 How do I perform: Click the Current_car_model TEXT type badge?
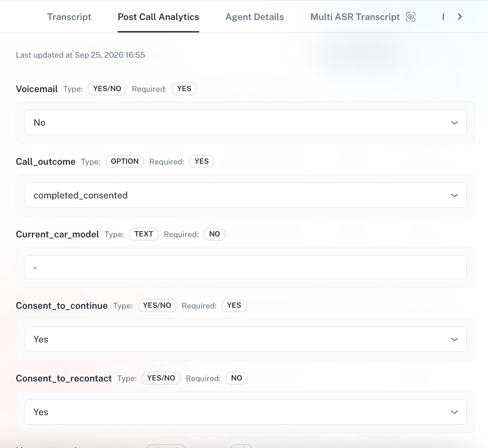tap(144, 234)
